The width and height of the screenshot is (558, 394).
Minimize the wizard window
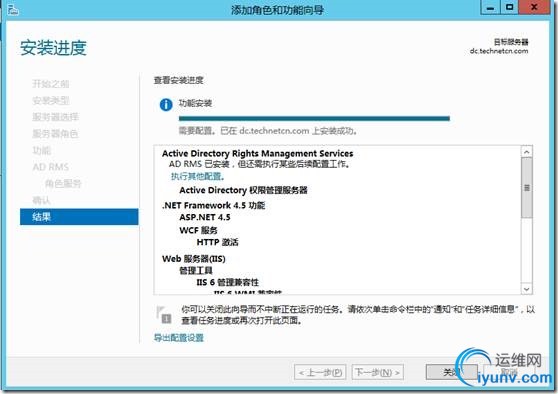tap(491, 7)
